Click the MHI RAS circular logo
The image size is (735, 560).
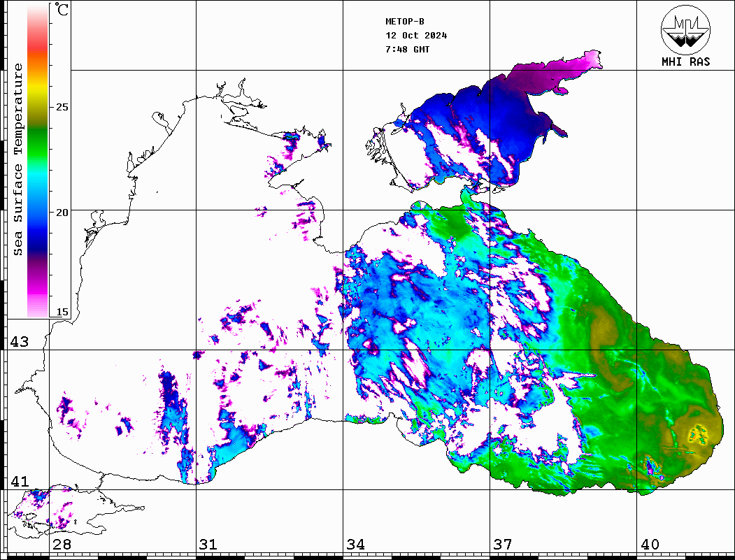(x=686, y=29)
